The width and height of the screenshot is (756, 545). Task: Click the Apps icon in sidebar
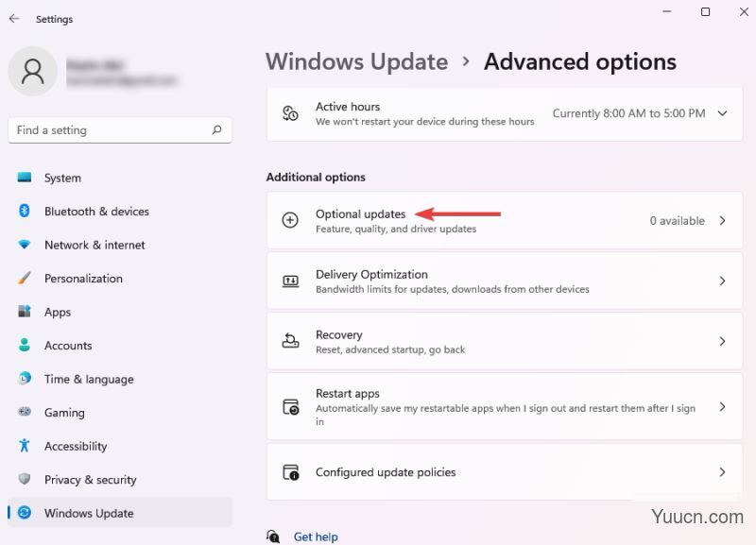click(x=25, y=312)
